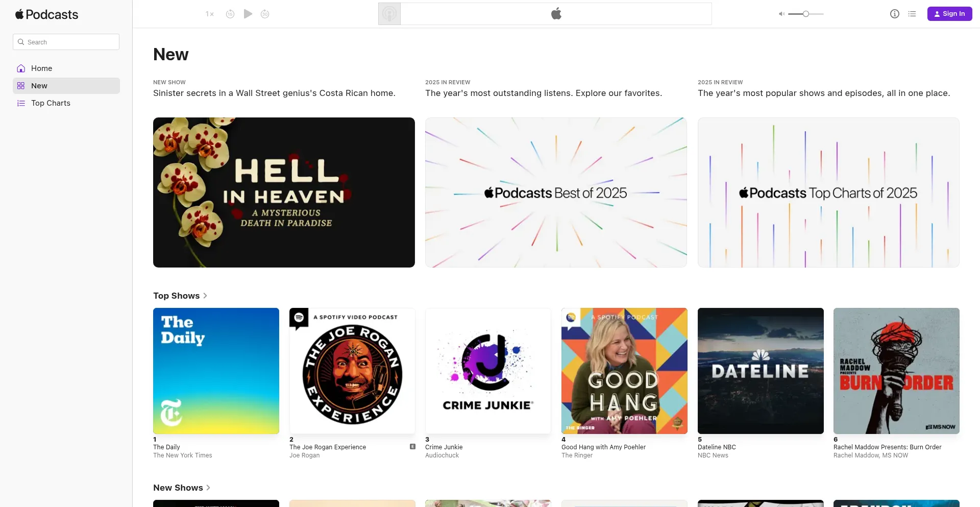Open Top Charts from the sidebar

(50, 103)
